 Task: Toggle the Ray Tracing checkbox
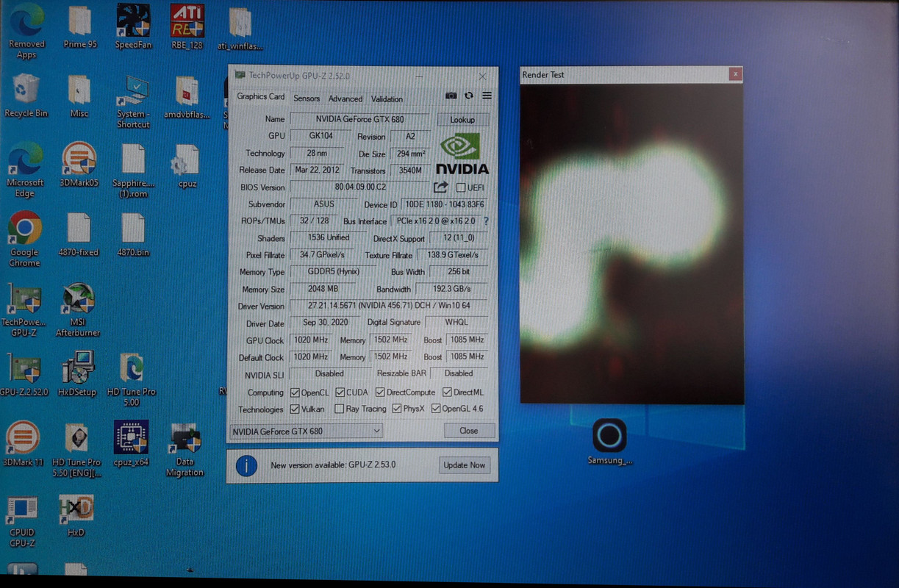(x=339, y=409)
